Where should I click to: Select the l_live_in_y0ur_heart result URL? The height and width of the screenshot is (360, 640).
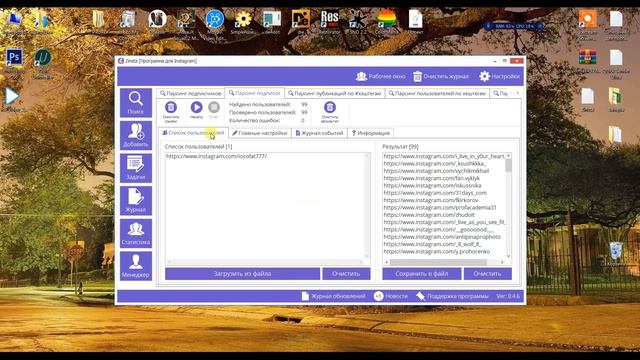[x=444, y=156]
